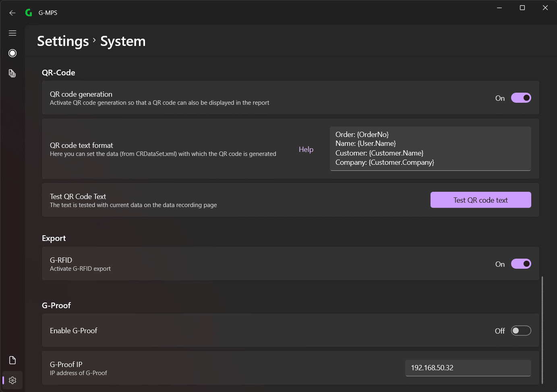Open the hamburger navigation menu
This screenshot has height=392, width=557.
pyautogui.click(x=12, y=33)
